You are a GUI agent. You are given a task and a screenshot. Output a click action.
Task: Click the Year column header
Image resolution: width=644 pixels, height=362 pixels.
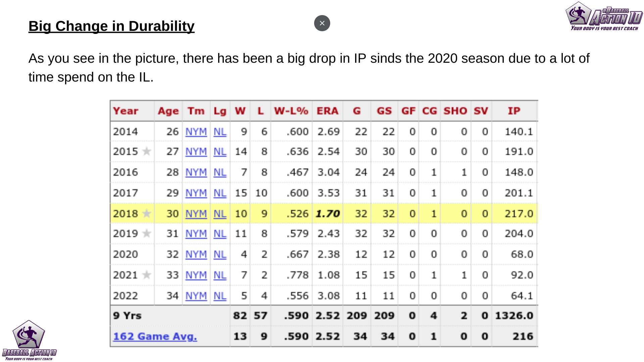click(x=126, y=111)
